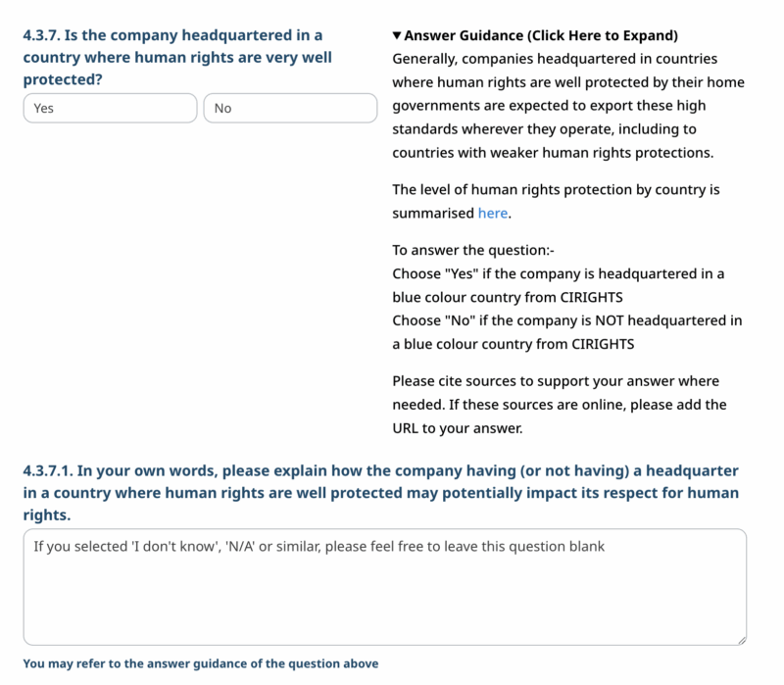Click the Choose "No" CIRIGHTS instruction line

(566, 332)
